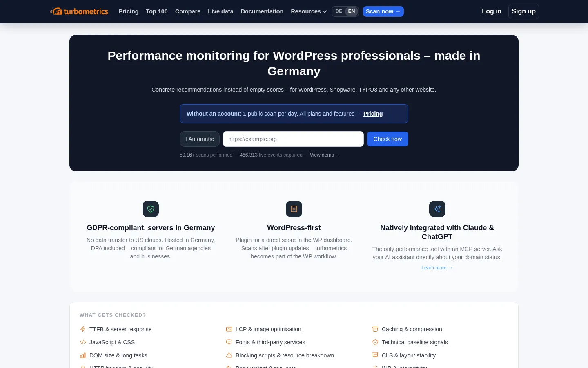588x368 pixels.
Task: Click the 'Natively integrated with Claude & ChatGPT' heading
Action: pyautogui.click(x=437, y=232)
